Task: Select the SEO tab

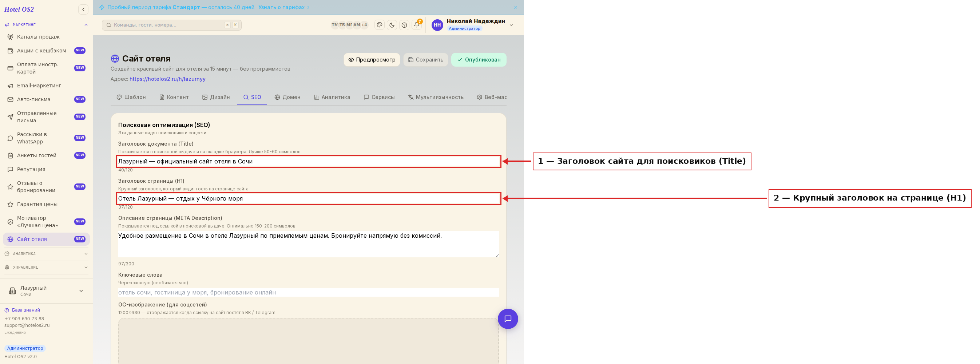Action: tap(252, 98)
